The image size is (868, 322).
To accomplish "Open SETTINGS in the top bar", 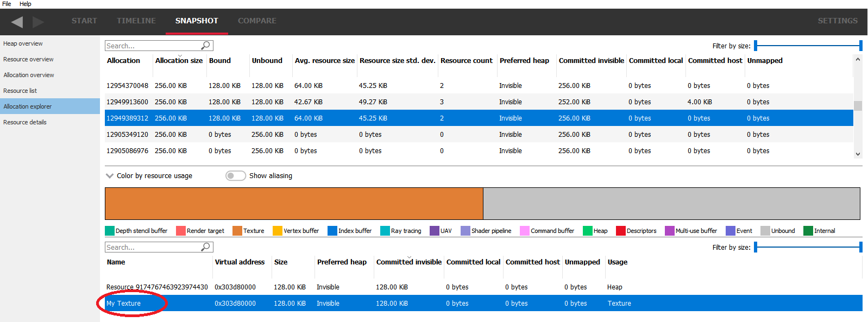I will click(838, 21).
